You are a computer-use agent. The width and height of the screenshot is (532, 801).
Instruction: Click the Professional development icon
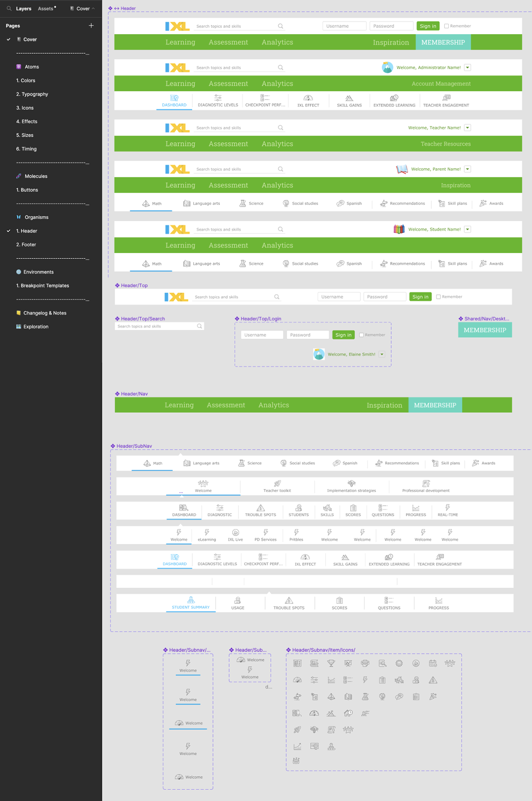[x=426, y=483]
